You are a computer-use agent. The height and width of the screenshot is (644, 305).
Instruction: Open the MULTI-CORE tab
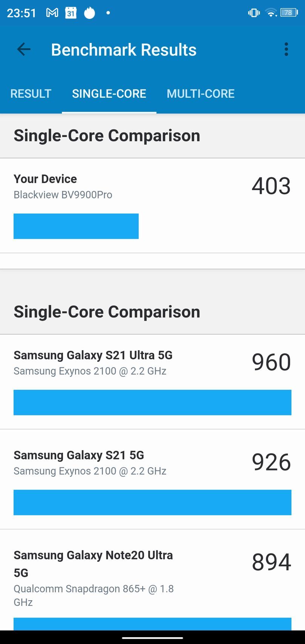(201, 94)
